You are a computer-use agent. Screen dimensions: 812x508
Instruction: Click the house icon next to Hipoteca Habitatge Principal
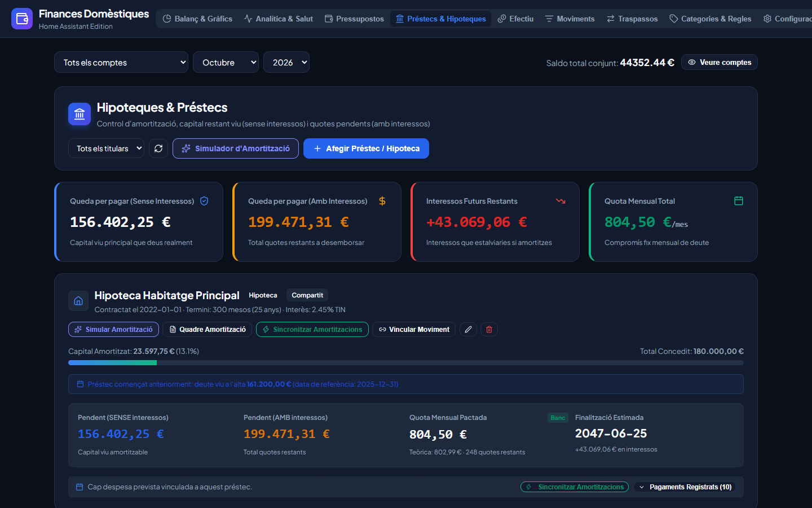[x=78, y=301]
